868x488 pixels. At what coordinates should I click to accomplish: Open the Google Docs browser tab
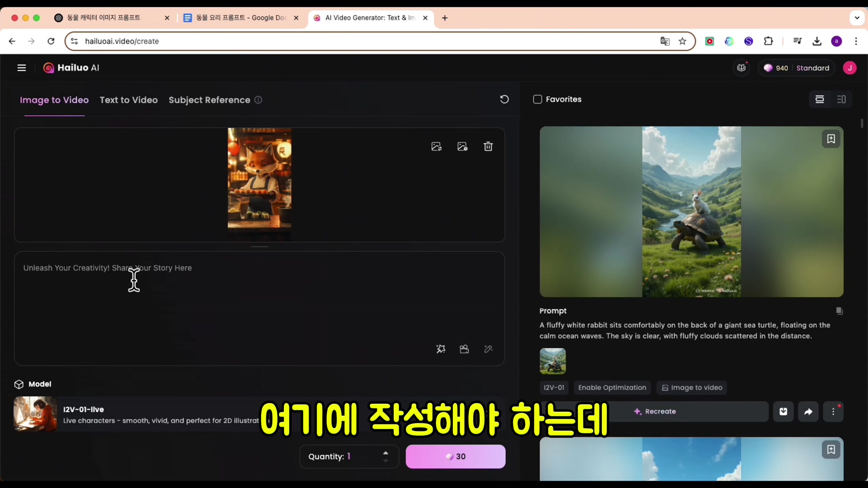pyautogui.click(x=241, y=18)
